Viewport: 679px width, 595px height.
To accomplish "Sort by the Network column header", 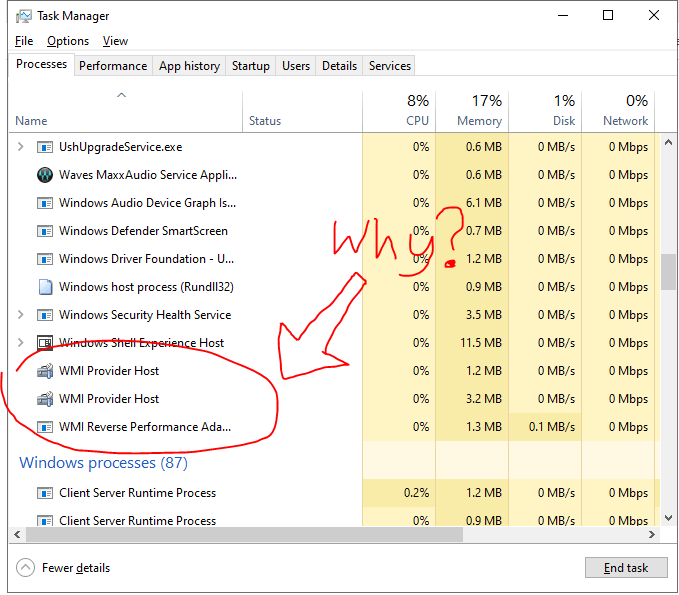I will pos(618,111).
